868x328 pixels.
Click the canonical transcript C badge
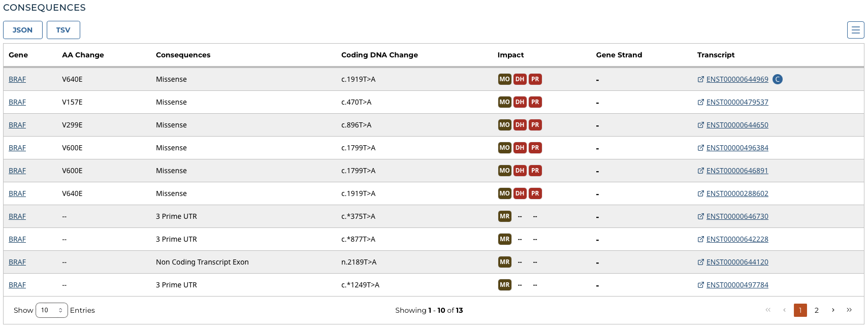click(x=777, y=79)
